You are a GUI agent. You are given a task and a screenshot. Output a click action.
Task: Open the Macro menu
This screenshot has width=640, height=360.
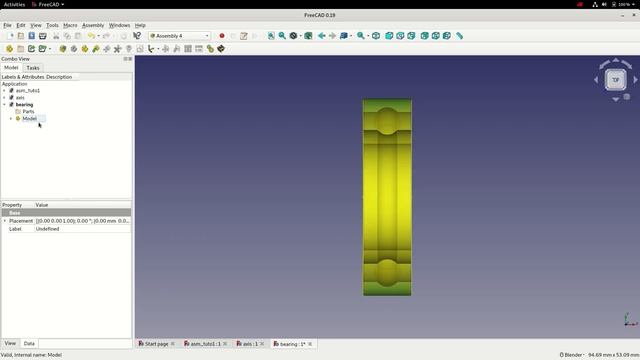(x=70, y=25)
